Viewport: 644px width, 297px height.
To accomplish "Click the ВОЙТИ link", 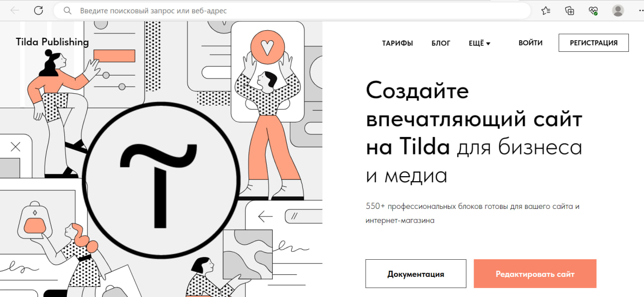I will (530, 43).
